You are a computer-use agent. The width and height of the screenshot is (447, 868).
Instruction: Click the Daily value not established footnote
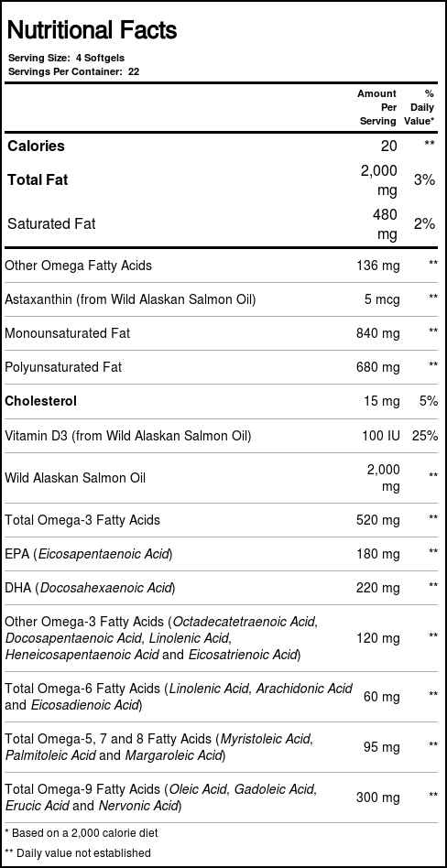pos(78,853)
